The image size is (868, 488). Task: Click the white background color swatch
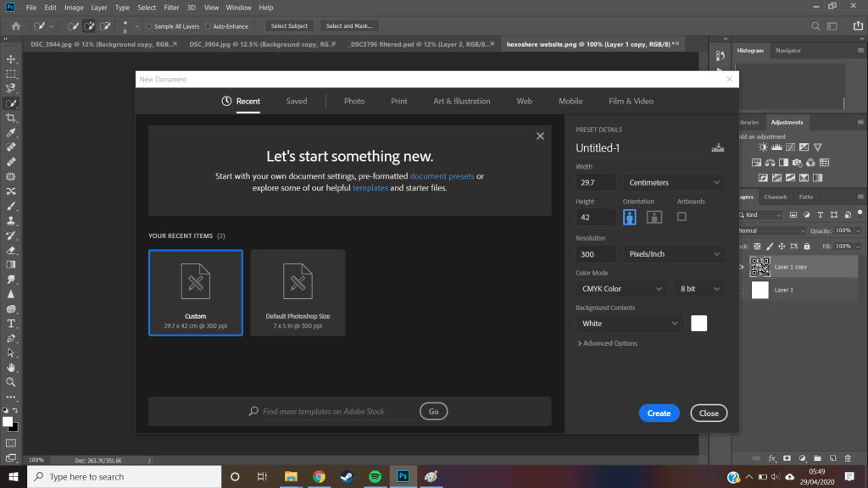click(x=698, y=323)
